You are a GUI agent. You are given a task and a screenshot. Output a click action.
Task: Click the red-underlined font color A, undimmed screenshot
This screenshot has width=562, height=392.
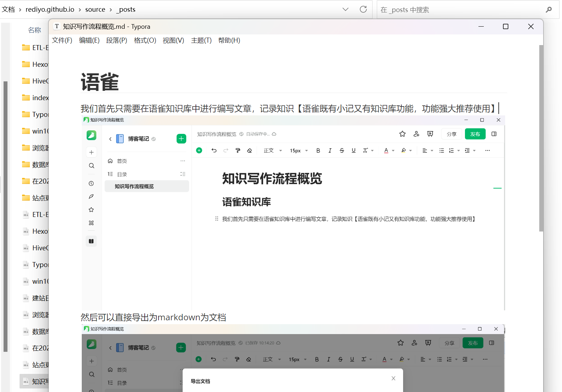coord(386,151)
